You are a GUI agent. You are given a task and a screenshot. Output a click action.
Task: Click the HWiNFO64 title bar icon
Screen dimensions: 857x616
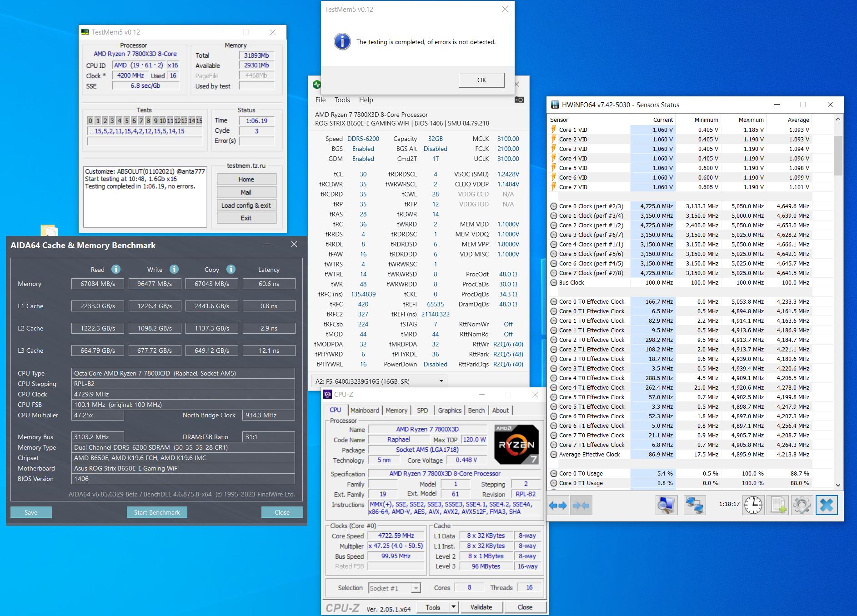pyautogui.click(x=555, y=105)
